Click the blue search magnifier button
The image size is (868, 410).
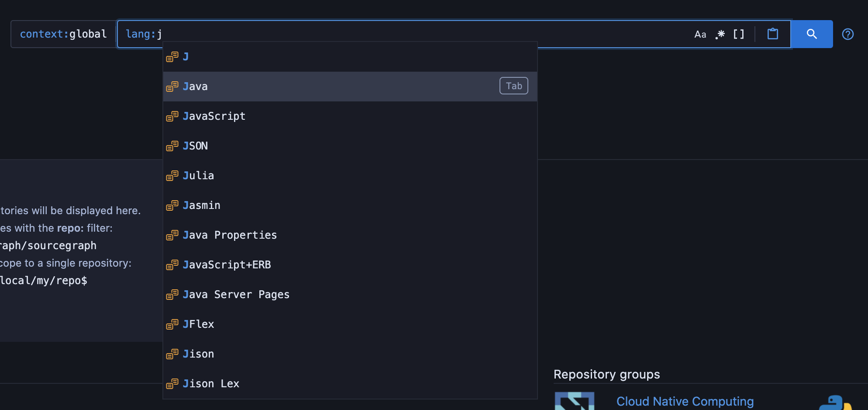click(x=812, y=34)
